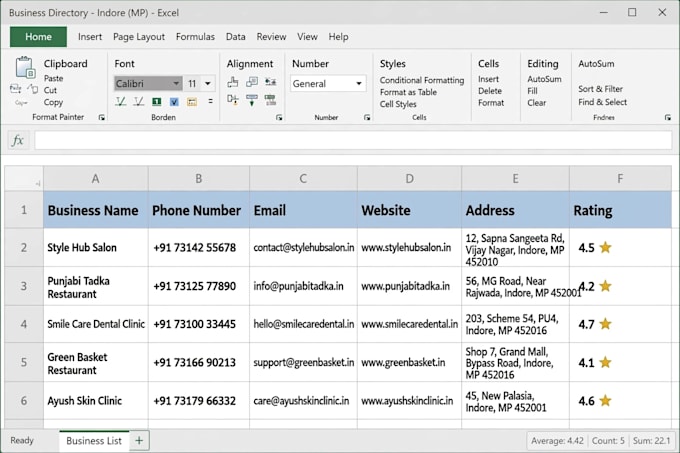Click the Select All corner of the grid
The width and height of the screenshot is (680, 453).
pyautogui.click(x=24, y=178)
